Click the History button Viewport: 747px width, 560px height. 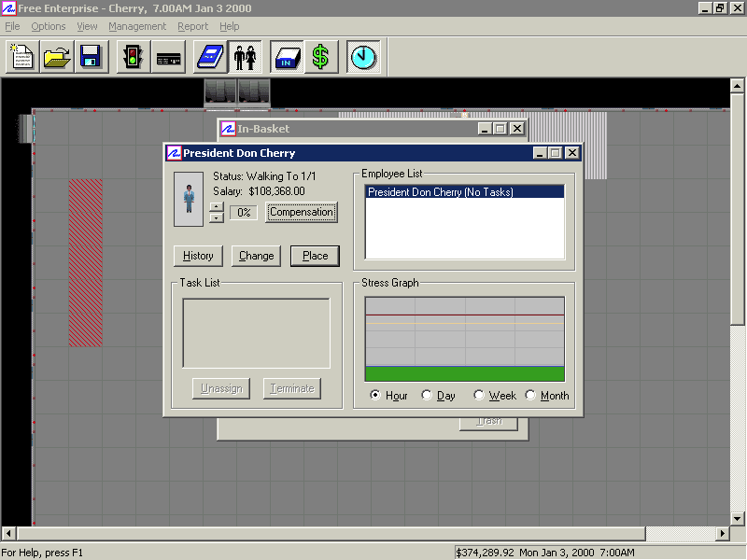click(x=198, y=256)
